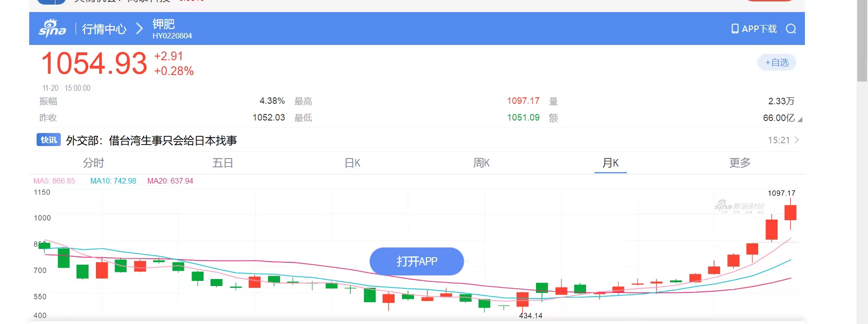Click the chart low label 434.14
This screenshot has height=324, width=868.
click(530, 316)
